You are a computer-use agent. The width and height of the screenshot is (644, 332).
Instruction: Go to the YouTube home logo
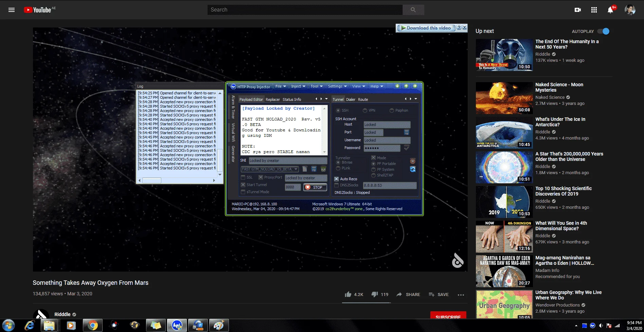click(38, 10)
